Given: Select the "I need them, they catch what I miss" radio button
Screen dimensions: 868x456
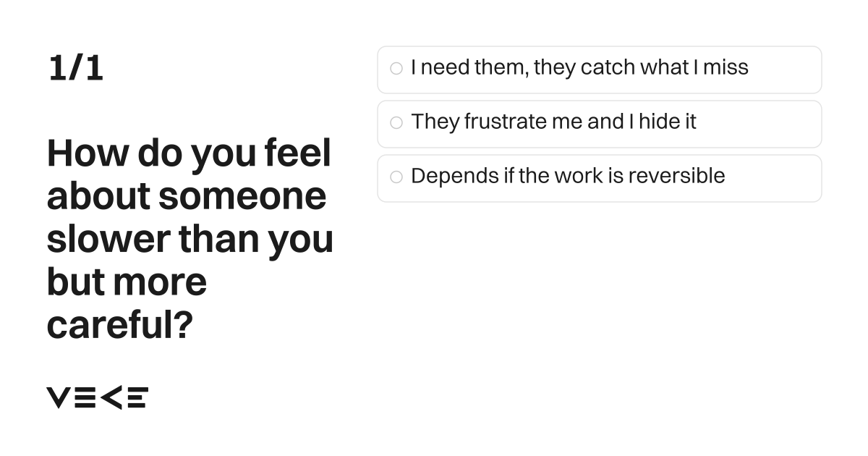Looking at the screenshot, I should (x=396, y=69).
